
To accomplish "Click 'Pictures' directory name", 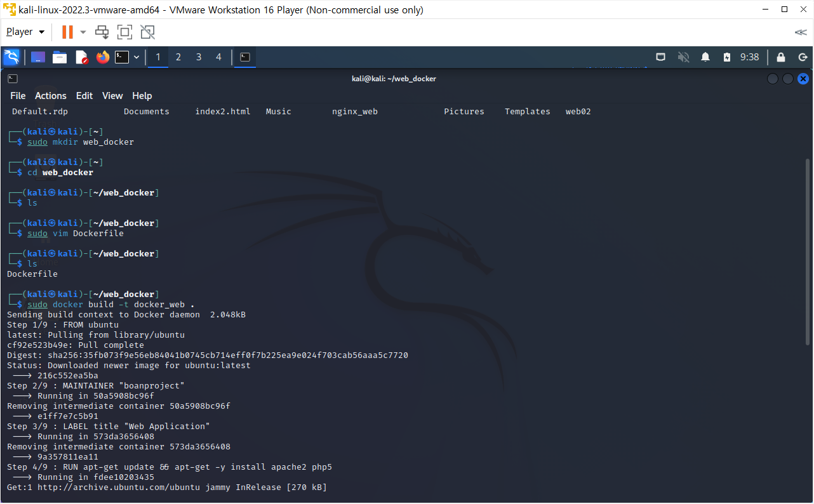I will coord(464,112).
